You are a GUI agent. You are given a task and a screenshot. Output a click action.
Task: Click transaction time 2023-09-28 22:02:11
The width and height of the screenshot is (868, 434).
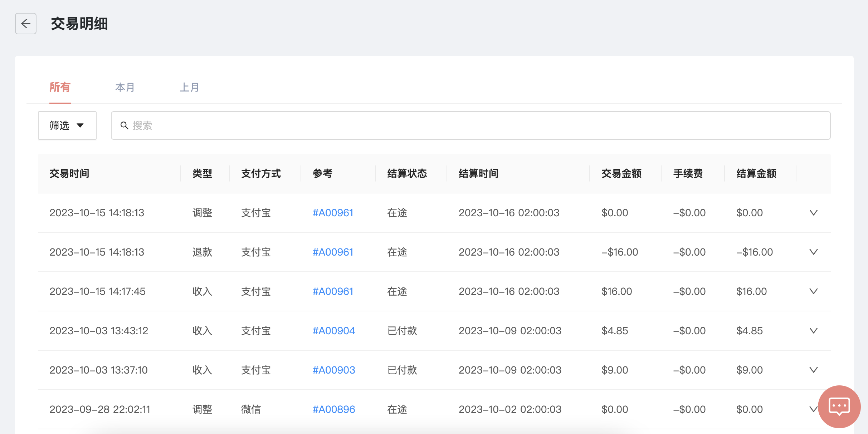pyautogui.click(x=100, y=410)
